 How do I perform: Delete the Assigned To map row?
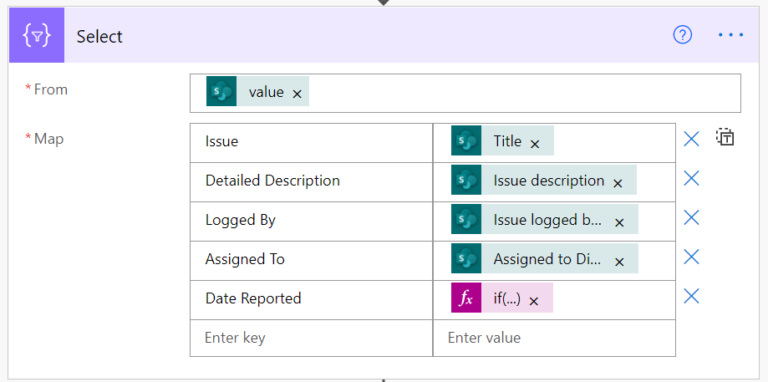691,257
